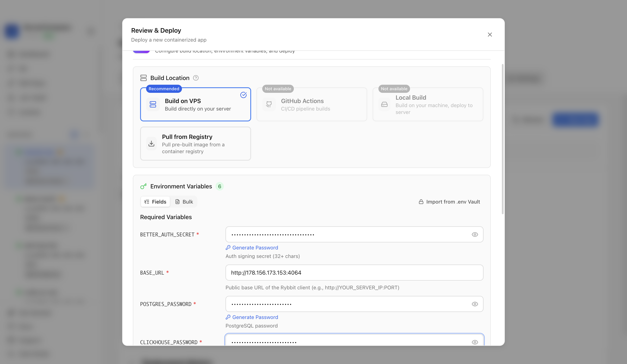The height and width of the screenshot is (364, 627).
Task: Click Import from .env Vault
Action: coord(449,202)
